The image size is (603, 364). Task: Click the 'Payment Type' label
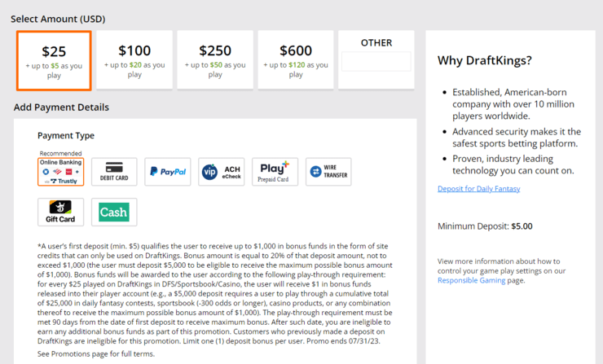tap(66, 136)
